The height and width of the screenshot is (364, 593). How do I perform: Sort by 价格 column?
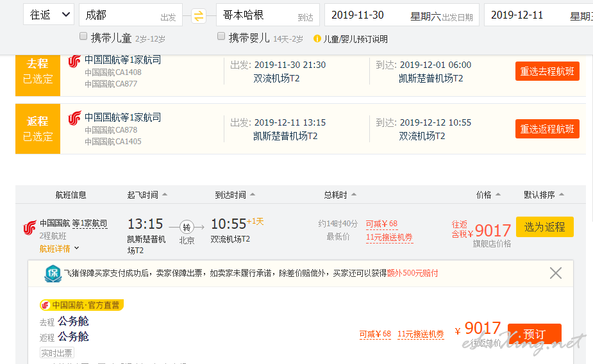tap(489, 195)
